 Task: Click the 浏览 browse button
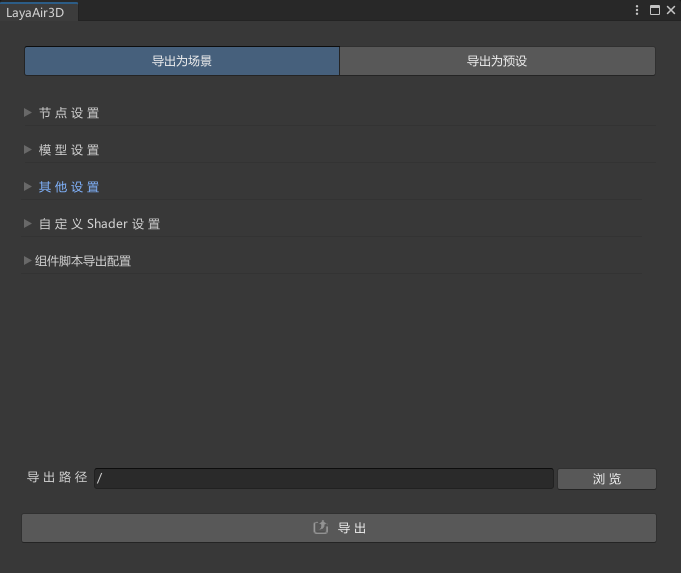click(607, 479)
